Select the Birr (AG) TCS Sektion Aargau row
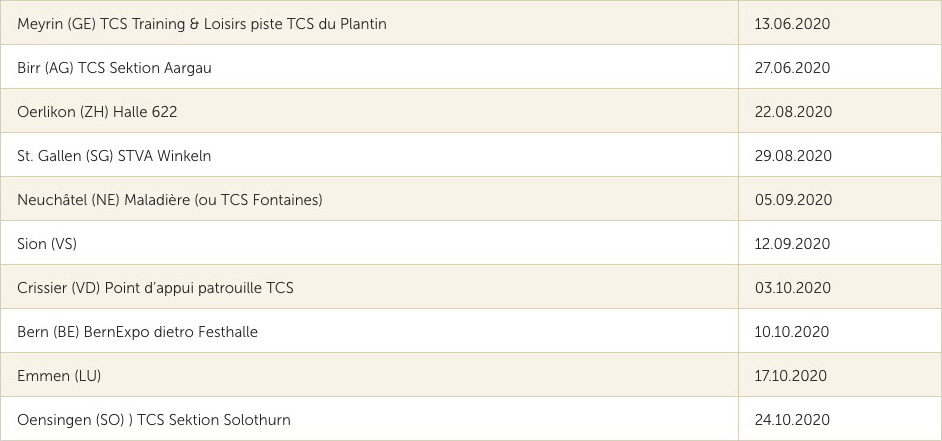942x441 pixels. click(115, 68)
